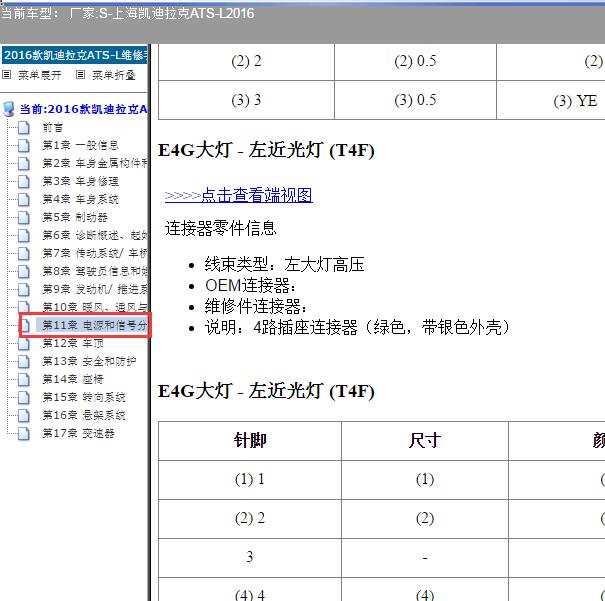This screenshot has width=605, height=601.
Task: Click the page icon beside 第9章 发动机
Action: [24, 289]
